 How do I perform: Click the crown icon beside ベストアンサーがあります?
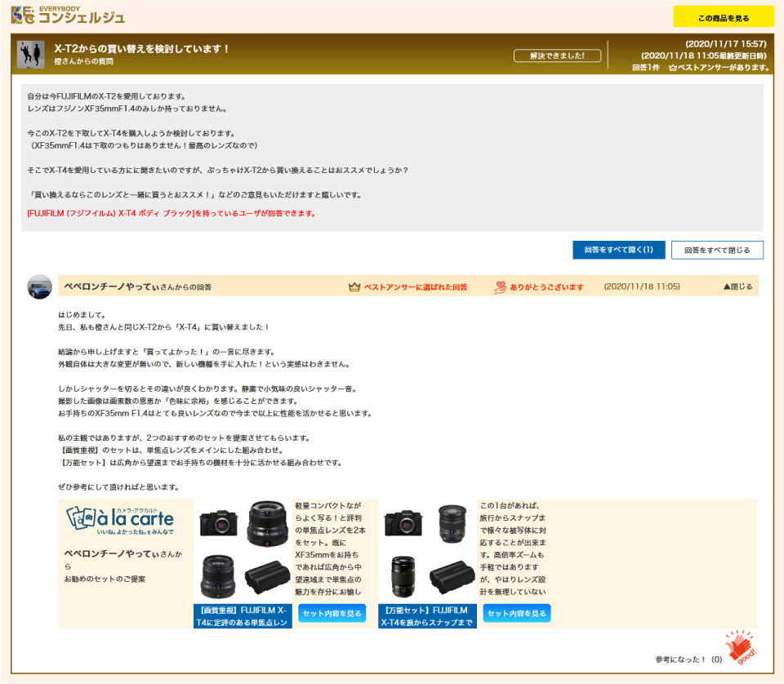coord(672,68)
